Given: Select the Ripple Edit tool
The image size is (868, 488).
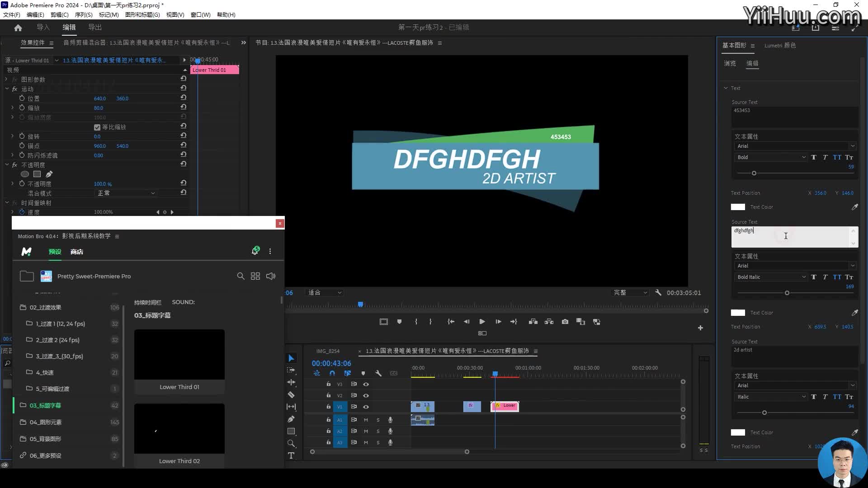Looking at the screenshot, I should (x=291, y=382).
